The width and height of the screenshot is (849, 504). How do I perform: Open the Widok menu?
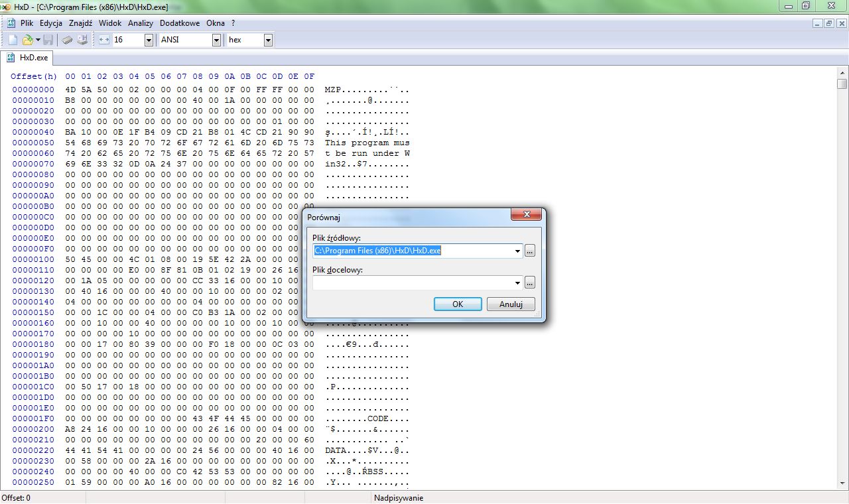click(110, 23)
